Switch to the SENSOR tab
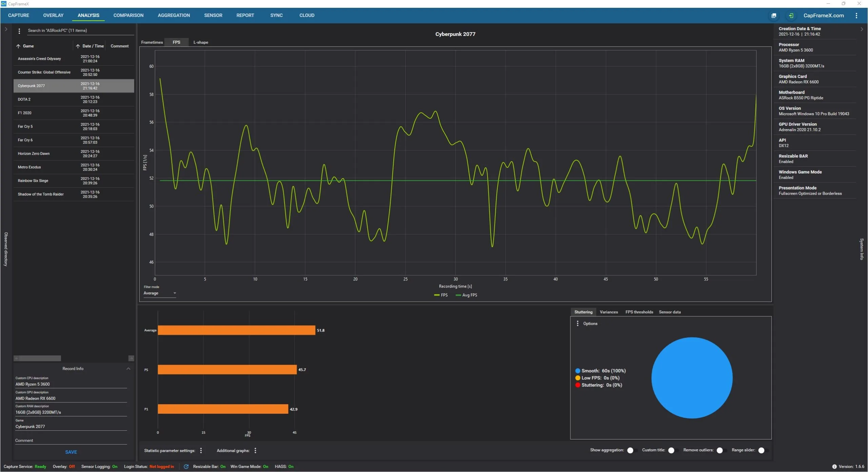This screenshot has width=868, height=472. point(213,16)
